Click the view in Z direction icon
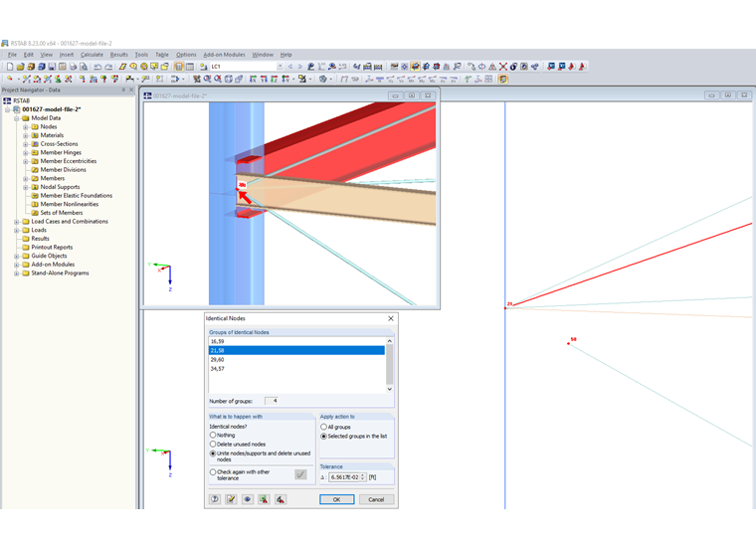Image resolution: width=756 pixels, height=547 pixels. [274, 79]
